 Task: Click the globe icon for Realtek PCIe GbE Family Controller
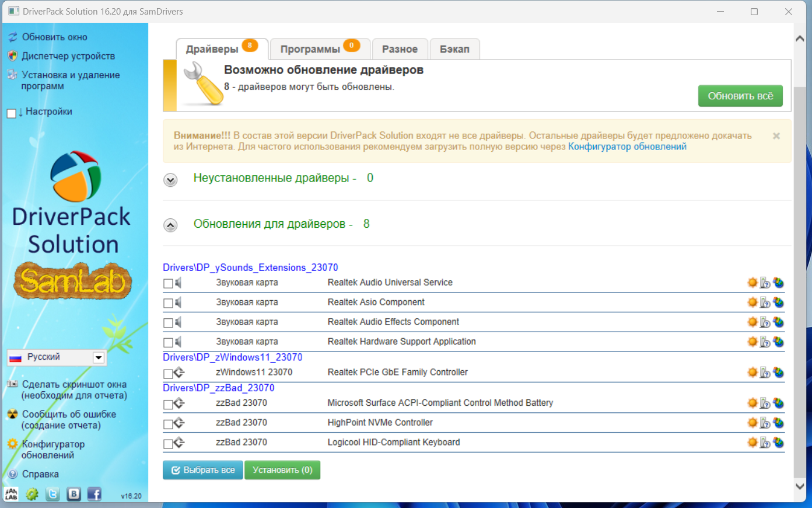[778, 373]
